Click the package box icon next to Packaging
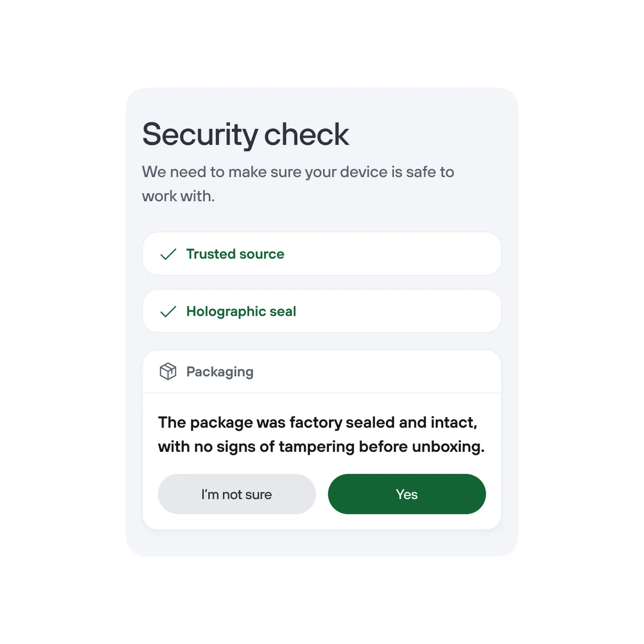This screenshot has width=644, height=644. click(x=168, y=371)
